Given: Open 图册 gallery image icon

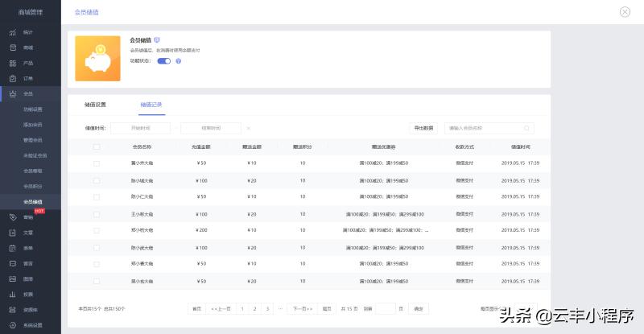Looking at the screenshot, I should (x=13, y=279).
